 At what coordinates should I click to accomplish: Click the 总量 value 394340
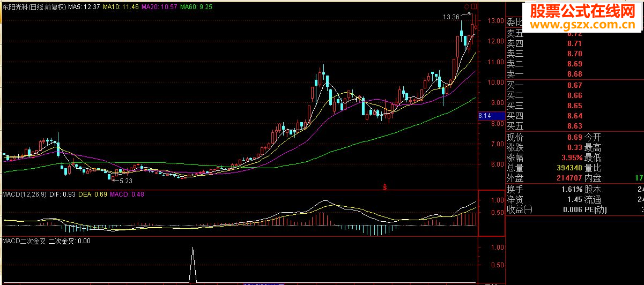[x=569, y=168]
